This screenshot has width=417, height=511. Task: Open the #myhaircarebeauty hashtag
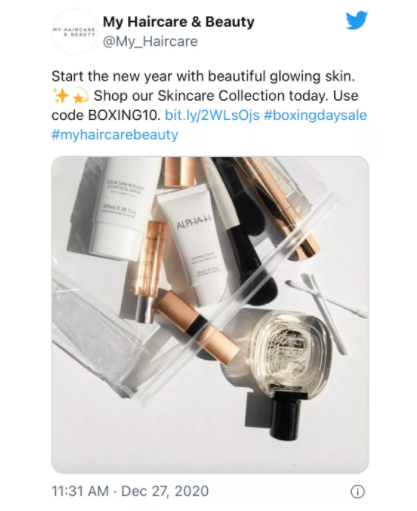(x=115, y=135)
